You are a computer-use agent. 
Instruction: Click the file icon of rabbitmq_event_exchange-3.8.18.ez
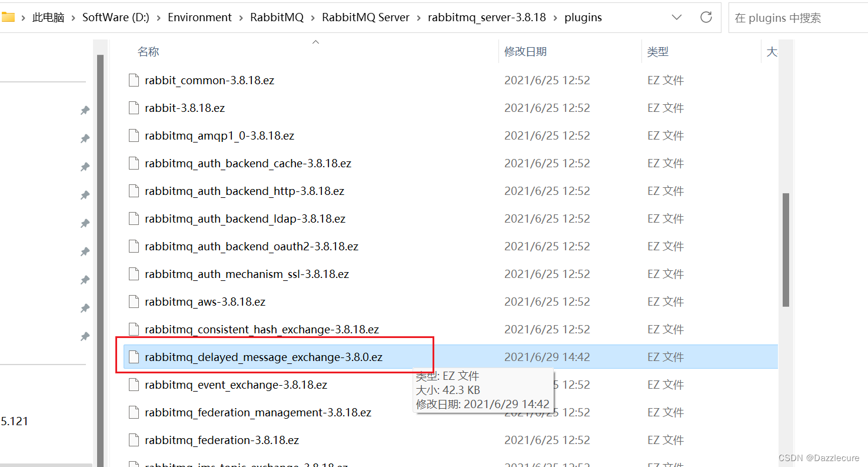134,385
